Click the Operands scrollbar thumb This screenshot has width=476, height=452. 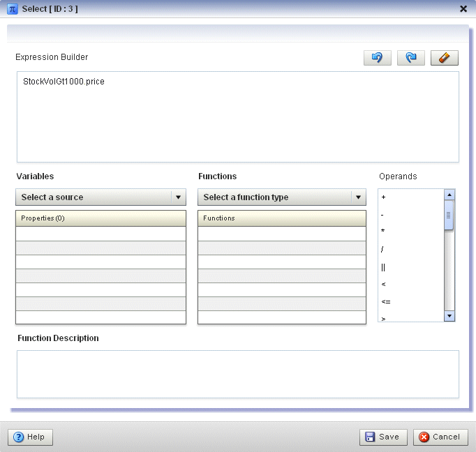(449, 215)
